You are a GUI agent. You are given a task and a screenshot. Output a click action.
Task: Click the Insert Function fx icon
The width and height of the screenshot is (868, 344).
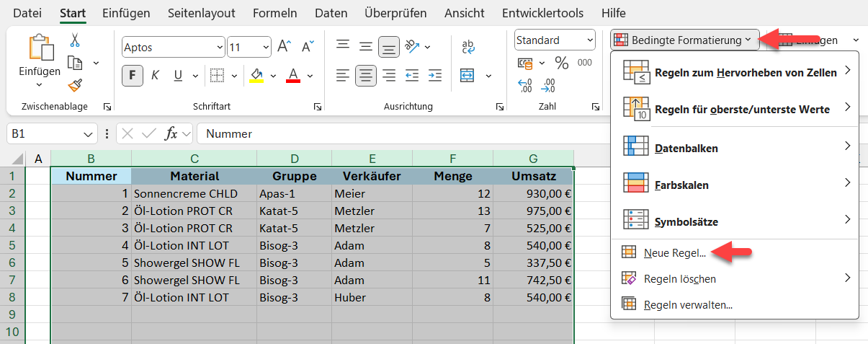[x=171, y=133]
